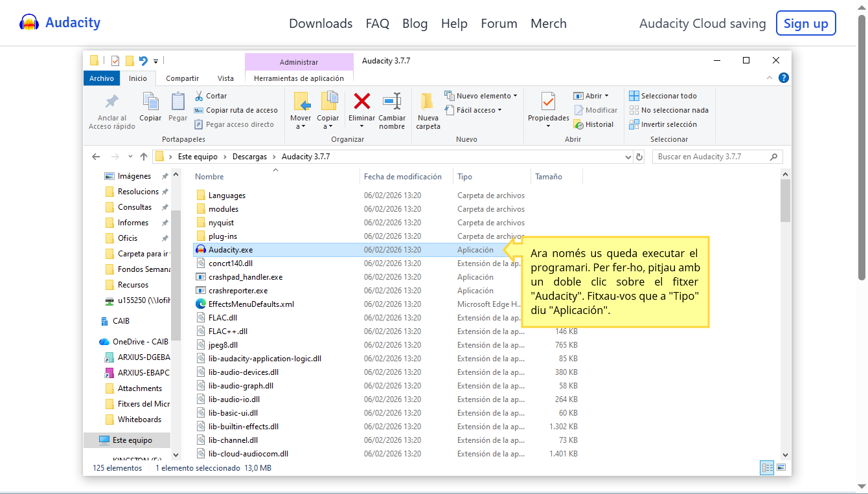Click the Propiedades icon in ribbon
Image resolution: width=868 pixels, height=494 pixels.
548,102
